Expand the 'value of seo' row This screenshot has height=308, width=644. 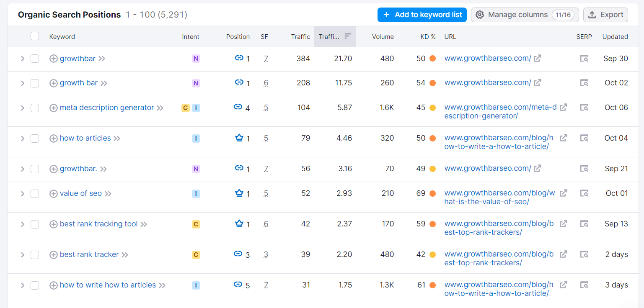pyautogui.click(x=23, y=194)
